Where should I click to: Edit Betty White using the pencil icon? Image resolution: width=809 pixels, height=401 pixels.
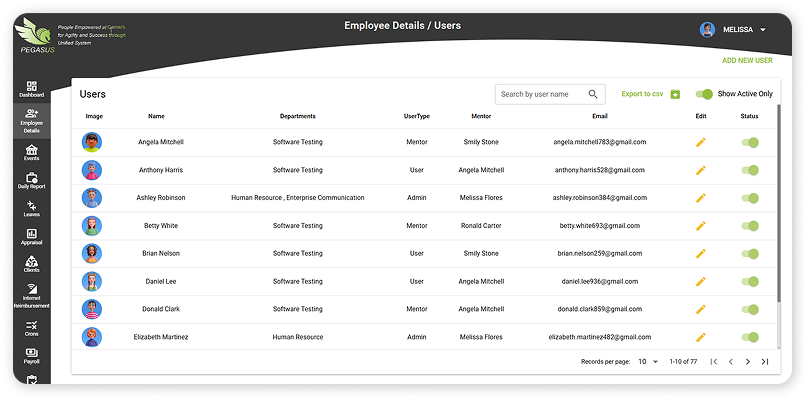tap(701, 226)
